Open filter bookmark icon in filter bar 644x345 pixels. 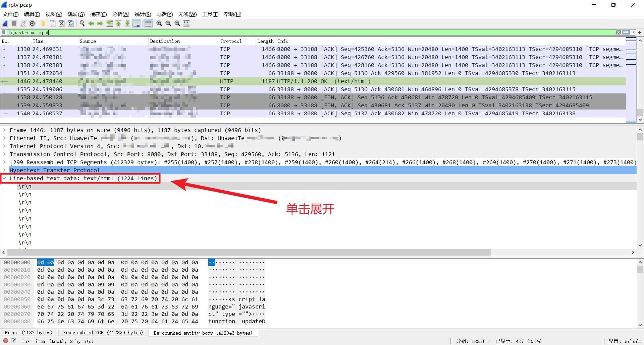pyautogui.click(x=4, y=32)
